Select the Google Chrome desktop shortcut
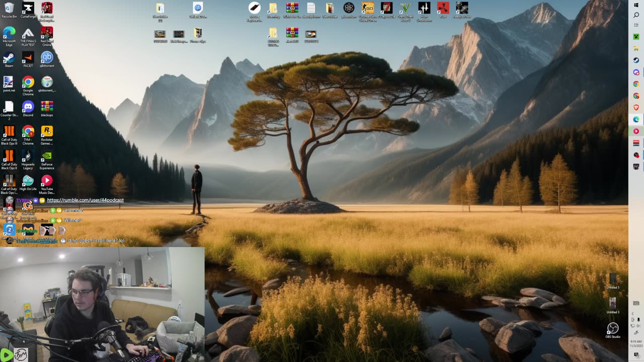The image size is (644, 362). pyautogui.click(x=28, y=85)
